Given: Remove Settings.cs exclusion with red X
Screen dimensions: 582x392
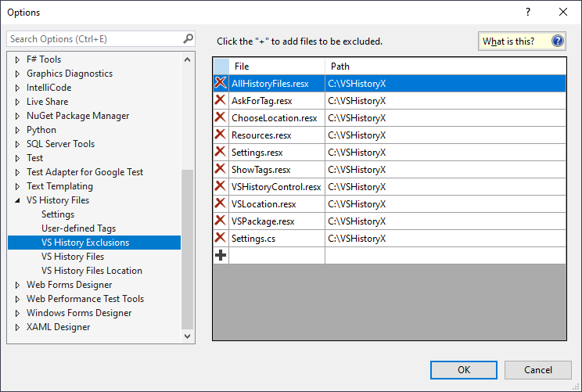Looking at the screenshot, I should pyautogui.click(x=221, y=238).
